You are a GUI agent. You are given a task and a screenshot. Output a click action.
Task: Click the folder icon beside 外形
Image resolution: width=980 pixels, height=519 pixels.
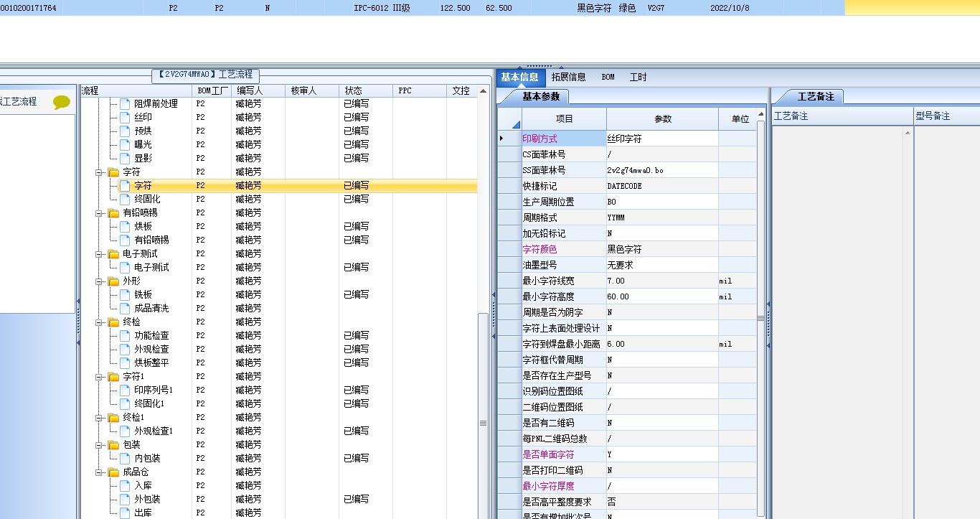(x=113, y=281)
